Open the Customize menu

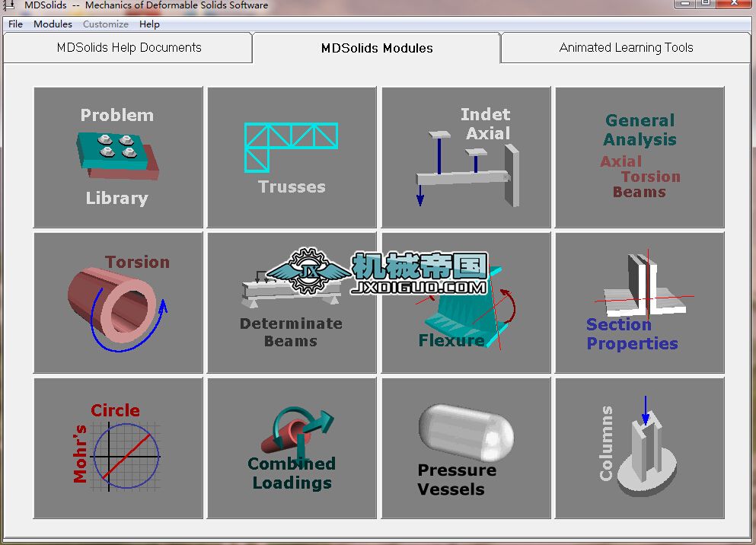[106, 24]
